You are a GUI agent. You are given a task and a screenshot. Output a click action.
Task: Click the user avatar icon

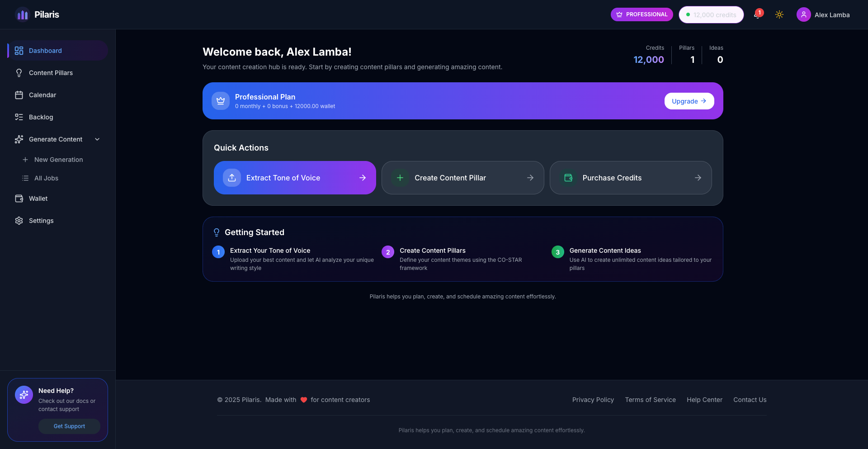tap(803, 15)
